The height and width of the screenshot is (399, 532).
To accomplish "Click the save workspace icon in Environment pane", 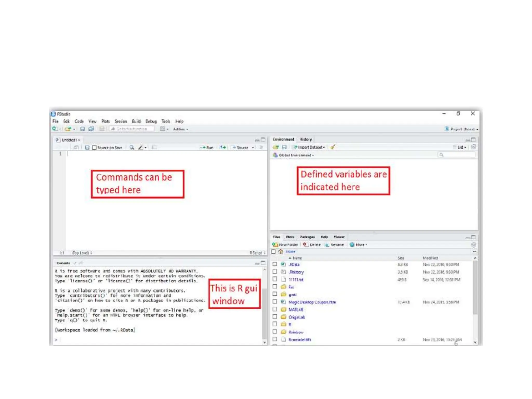I will pyautogui.click(x=284, y=147).
